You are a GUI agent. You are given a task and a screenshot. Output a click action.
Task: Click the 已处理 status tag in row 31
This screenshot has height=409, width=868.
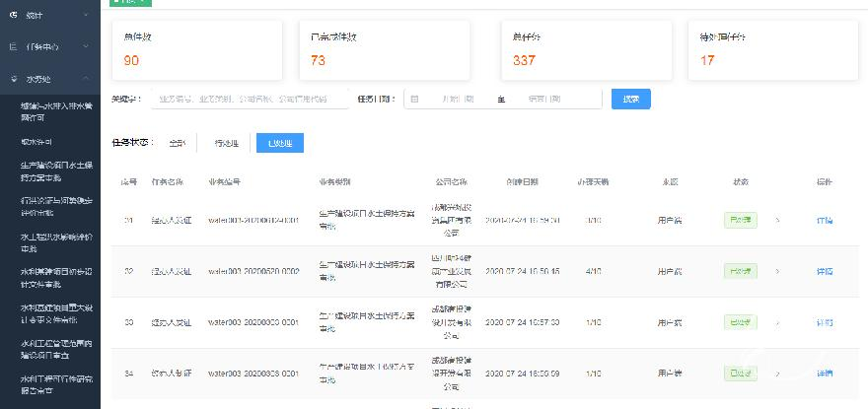click(739, 220)
